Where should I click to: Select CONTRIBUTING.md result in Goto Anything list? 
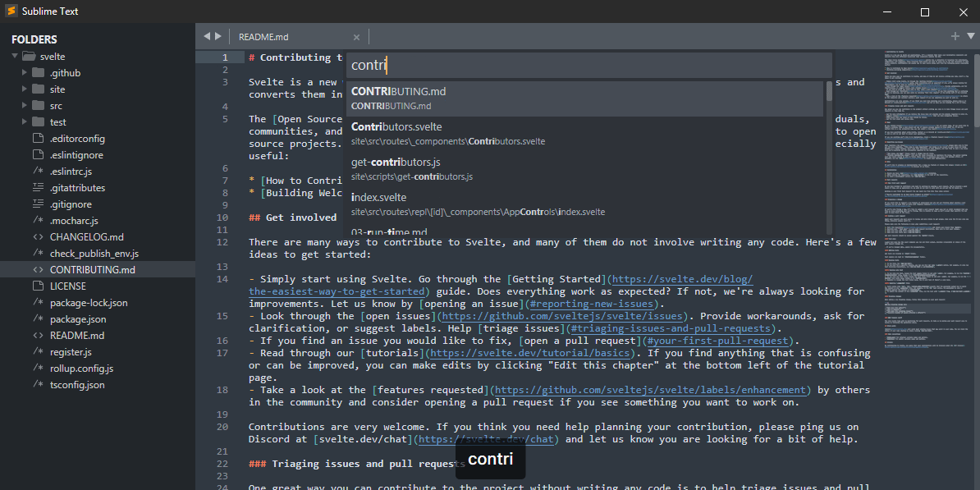(586, 98)
